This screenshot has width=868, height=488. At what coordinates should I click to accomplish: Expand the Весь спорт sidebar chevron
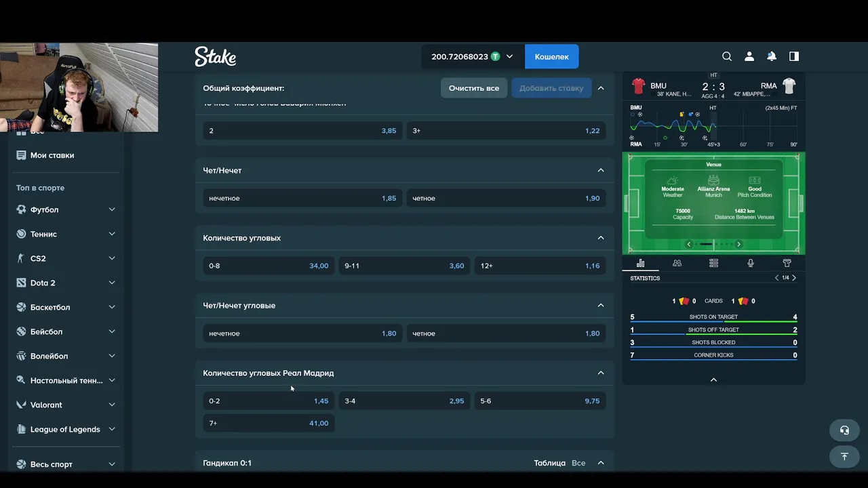(x=112, y=464)
